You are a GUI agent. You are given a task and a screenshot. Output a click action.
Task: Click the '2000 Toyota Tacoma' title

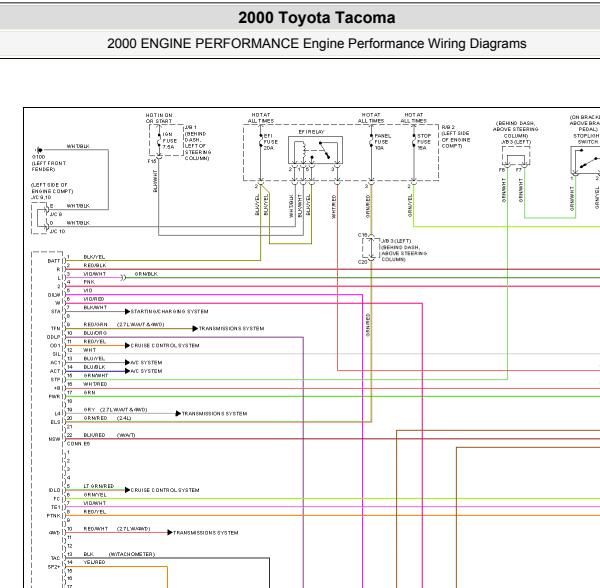pyautogui.click(x=316, y=18)
